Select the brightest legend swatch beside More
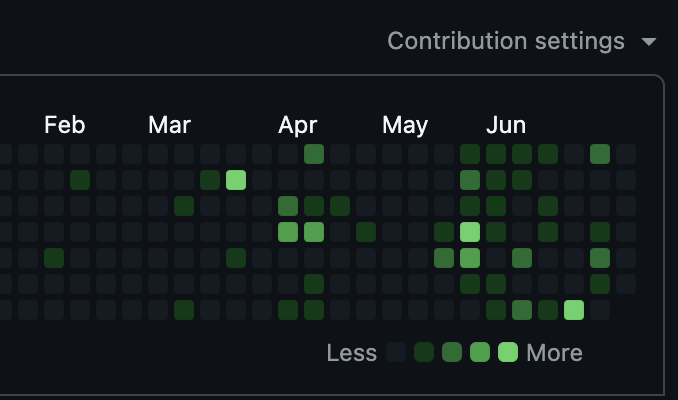This screenshot has height=400, width=678. [508, 352]
